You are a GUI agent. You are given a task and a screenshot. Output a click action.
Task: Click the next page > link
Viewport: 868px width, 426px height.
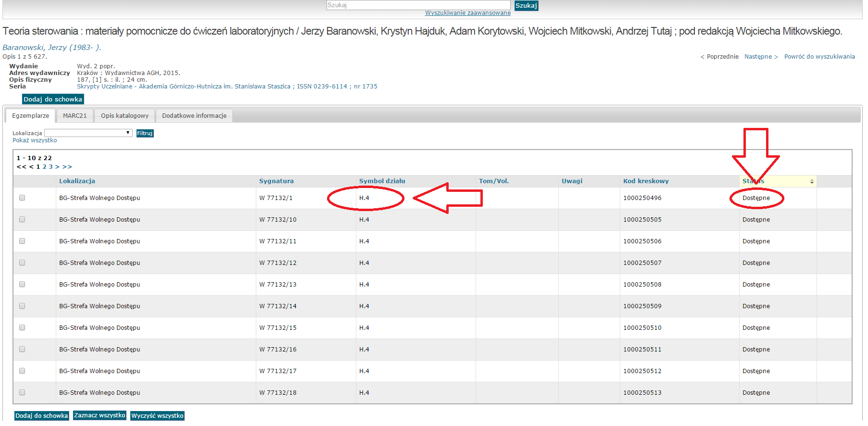pos(57,167)
